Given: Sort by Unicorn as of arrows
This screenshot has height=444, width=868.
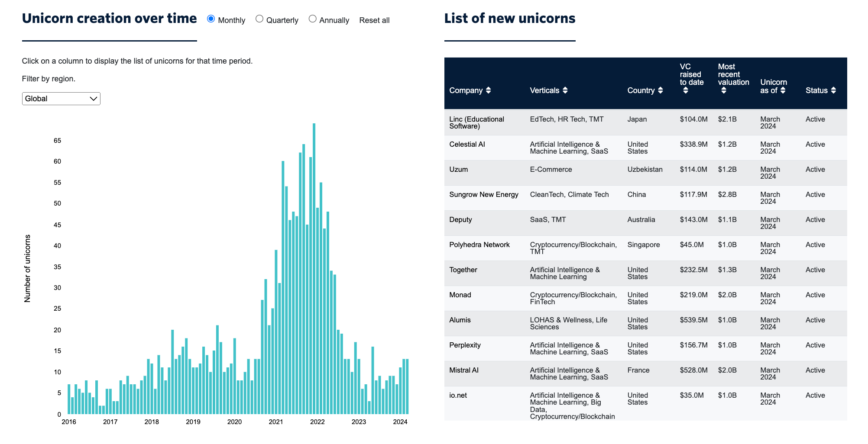Looking at the screenshot, I should [783, 90].
